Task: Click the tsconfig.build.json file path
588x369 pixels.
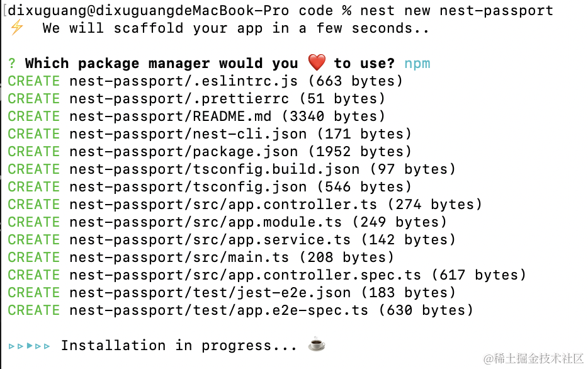Action: pos(214,169)
